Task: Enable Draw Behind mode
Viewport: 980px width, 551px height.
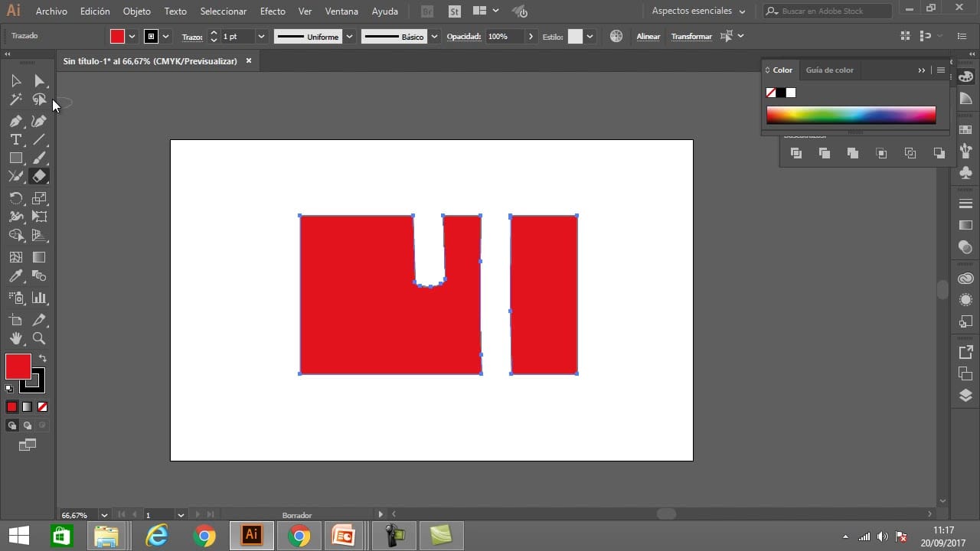Action: pyautogui.click(x=27, y=425)
